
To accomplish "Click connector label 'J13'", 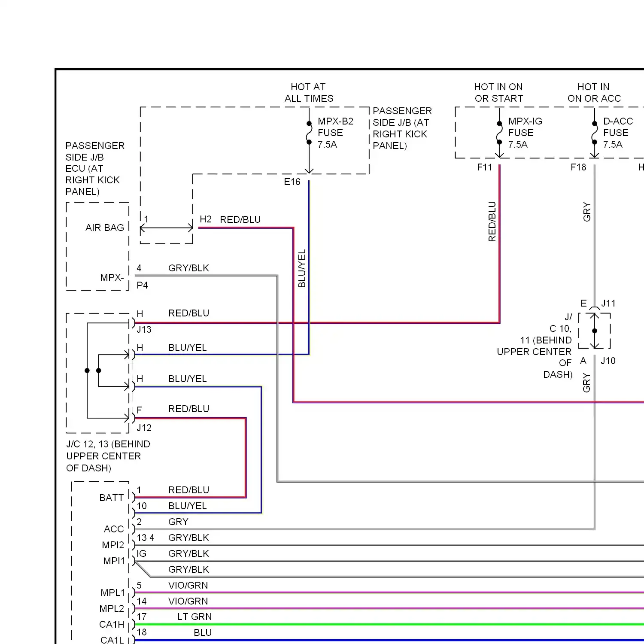I will point(144,329).
